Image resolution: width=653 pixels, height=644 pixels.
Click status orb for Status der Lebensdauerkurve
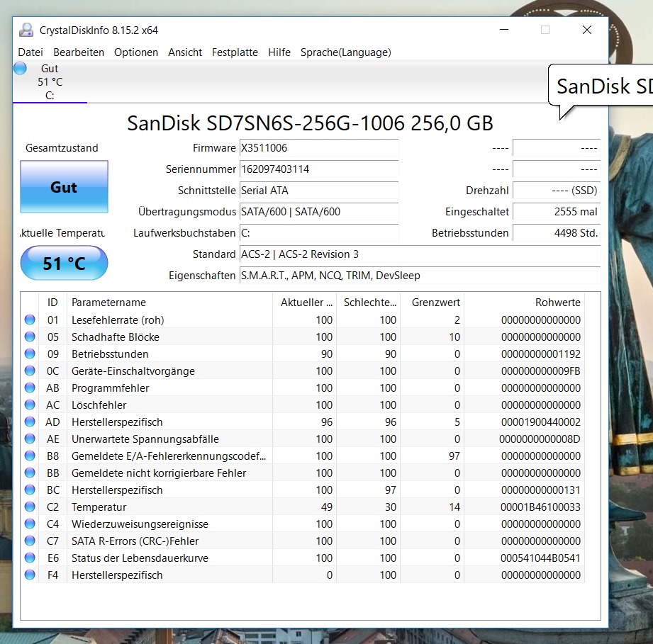click(30, 558)
